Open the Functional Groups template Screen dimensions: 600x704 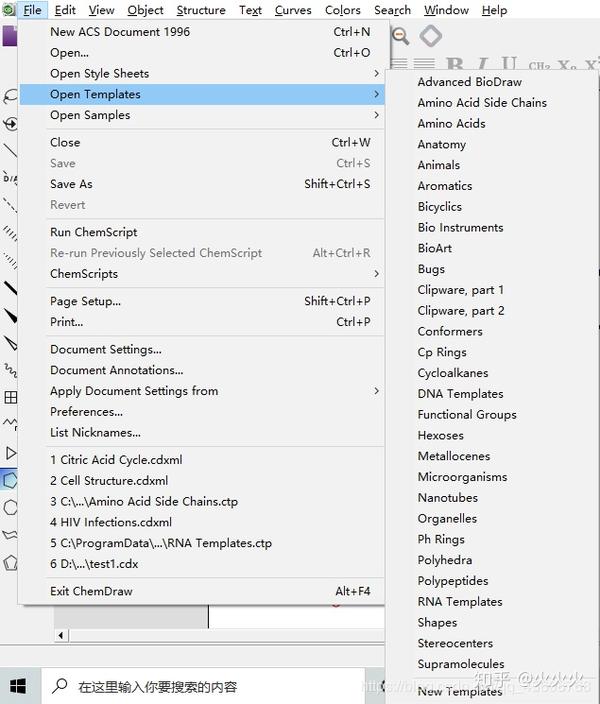(492, 414)
